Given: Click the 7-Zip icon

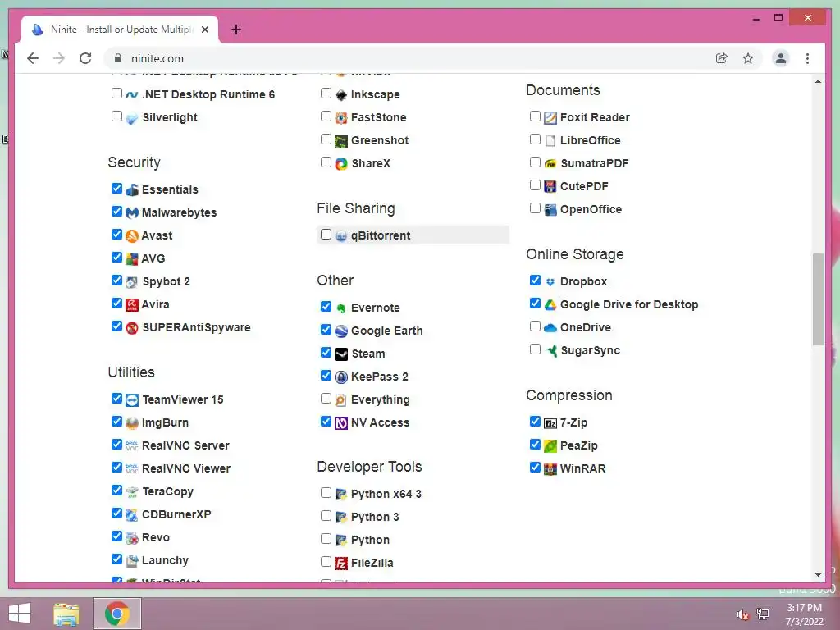Looking at the screenshot, I should [x=550, y=423].
